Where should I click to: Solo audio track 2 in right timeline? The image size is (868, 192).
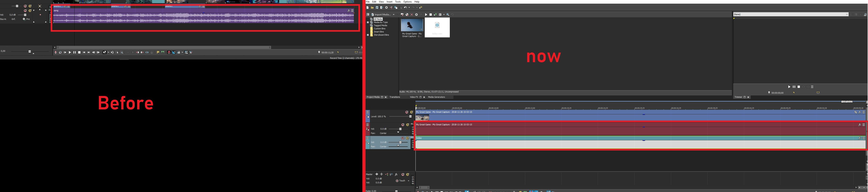coord(407,125)
